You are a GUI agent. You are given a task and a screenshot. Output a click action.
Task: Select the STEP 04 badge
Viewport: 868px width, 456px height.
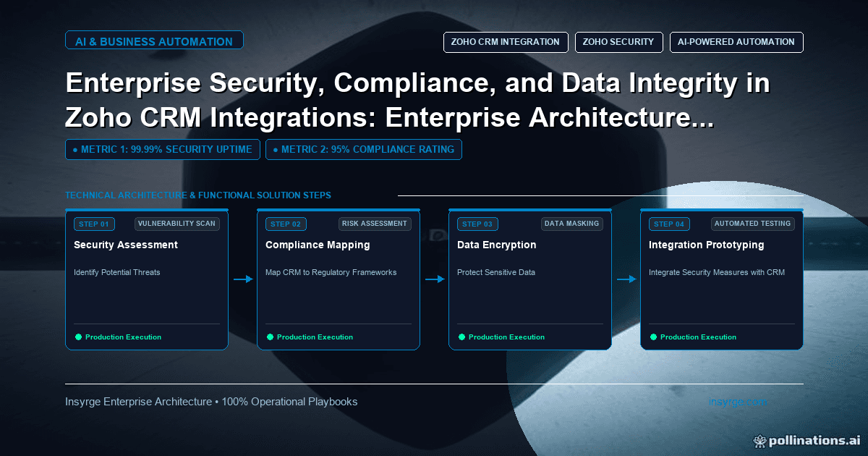coord(669,224)
